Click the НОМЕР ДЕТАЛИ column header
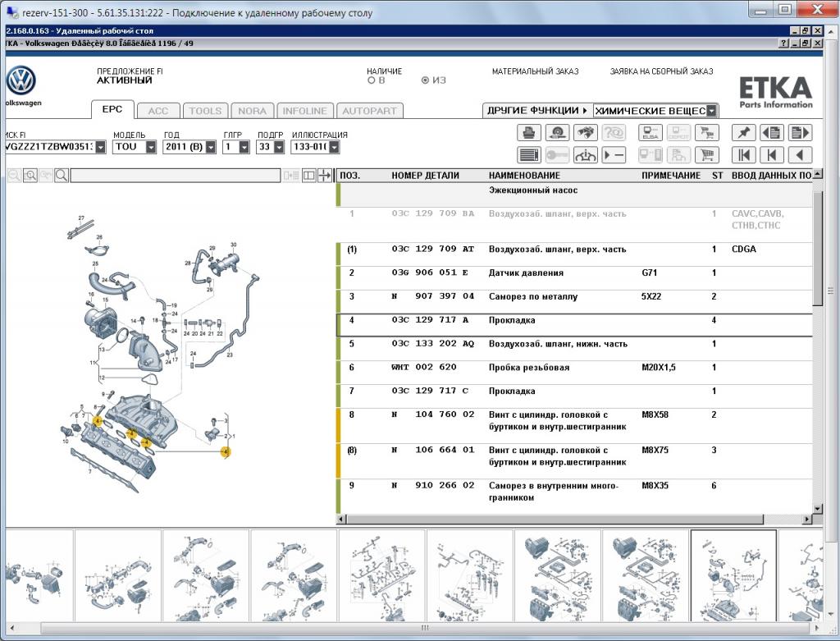This screenshot has width=840, height=641. (425, 176)
